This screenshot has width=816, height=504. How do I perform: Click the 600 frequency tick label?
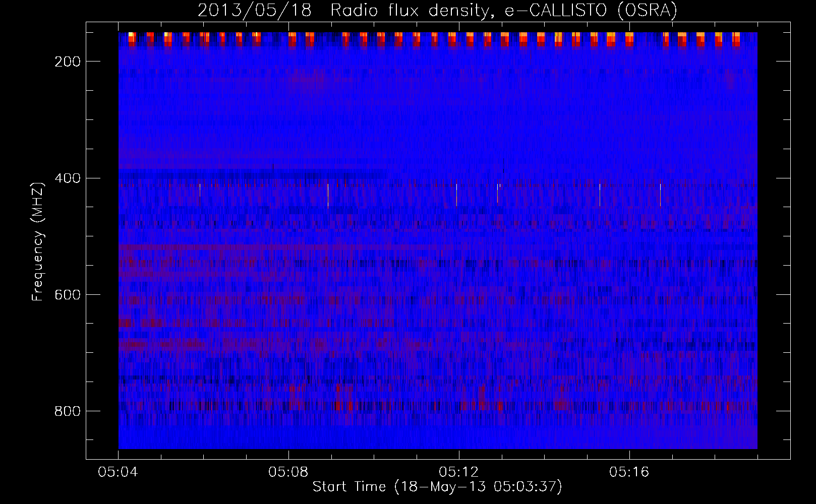(x=68, y=295)
